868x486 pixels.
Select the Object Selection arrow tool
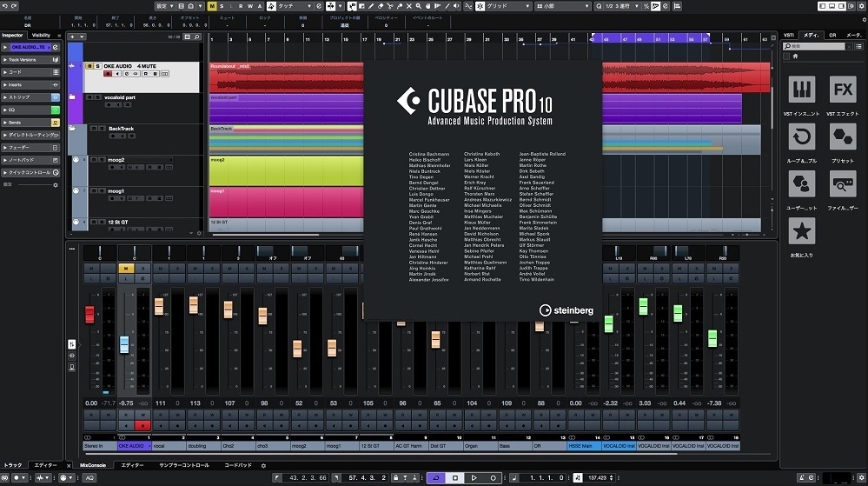tap(352, 6)
